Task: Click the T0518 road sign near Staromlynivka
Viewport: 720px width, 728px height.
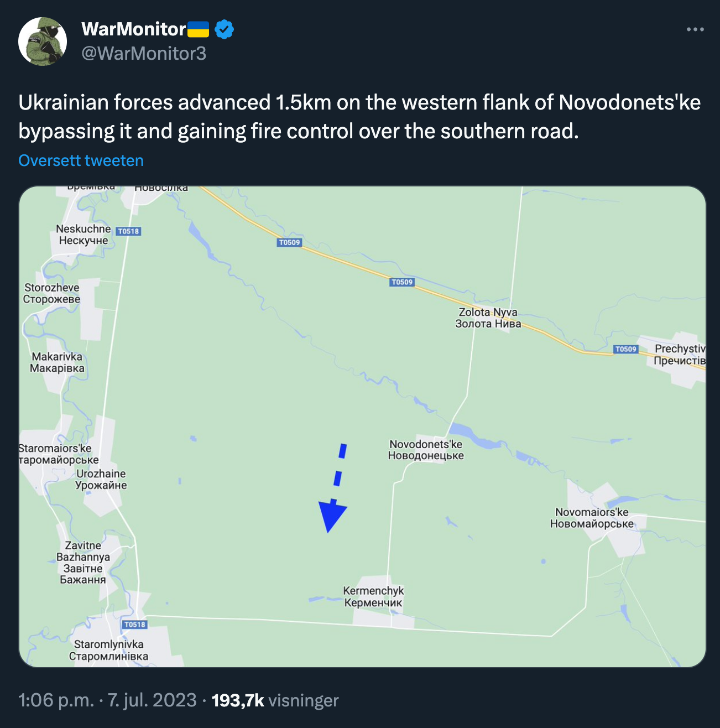Action: pyautogui.click(x=135, y=625)
